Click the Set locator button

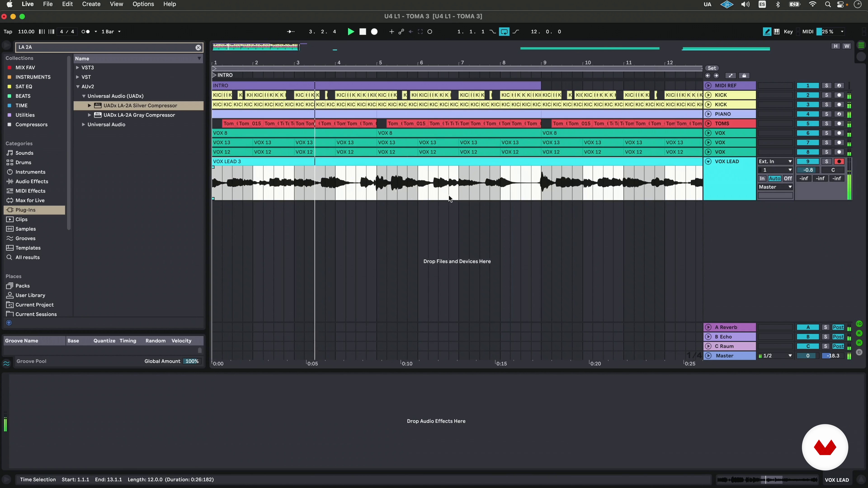point(712,68)
